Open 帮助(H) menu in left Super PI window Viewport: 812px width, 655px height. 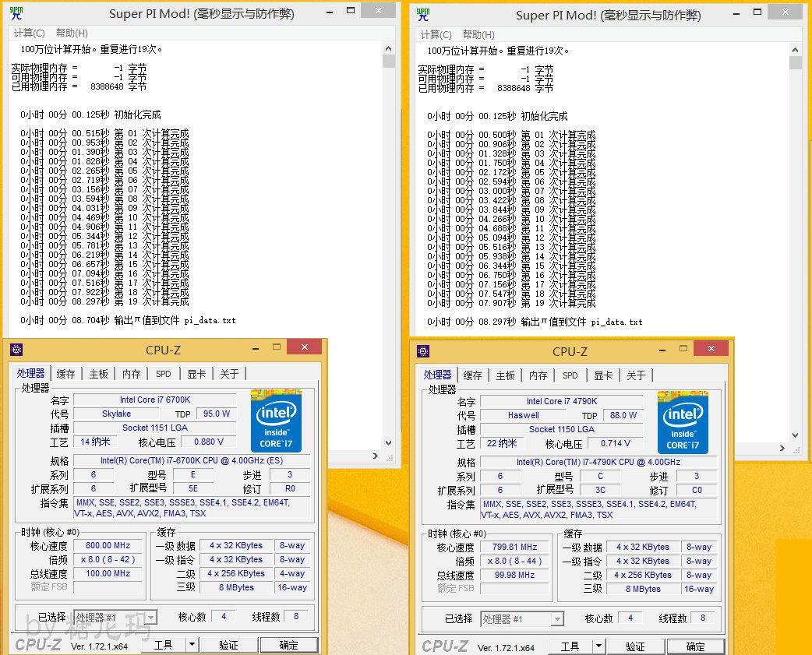pos(72,33)
